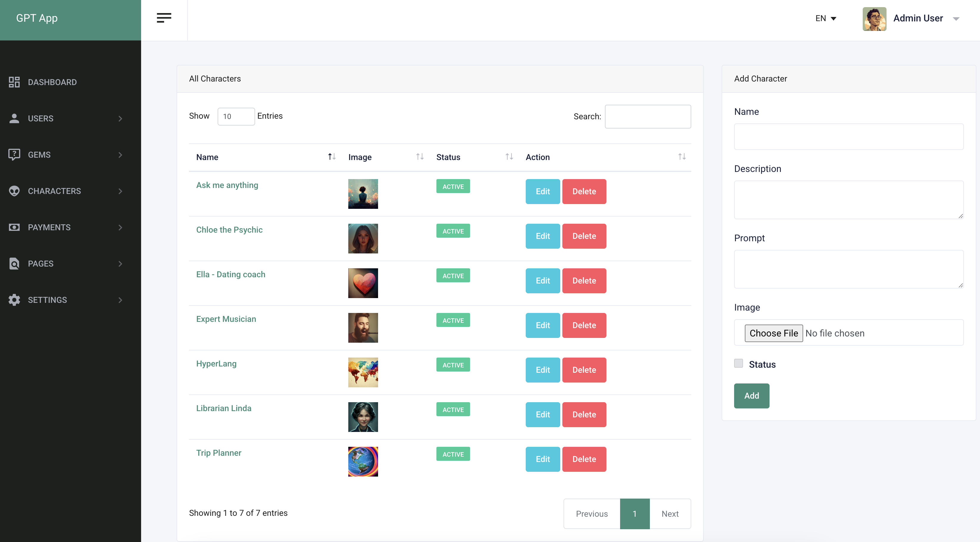
Task: Open the Ask me anything link
Action: [x=227, y=185]
